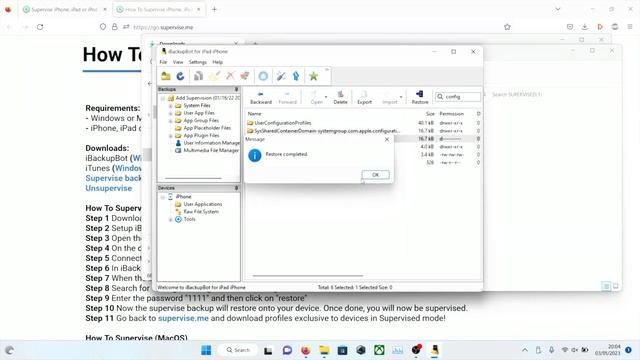Click the yellow brush toolbar icon

tap(214, 76)
